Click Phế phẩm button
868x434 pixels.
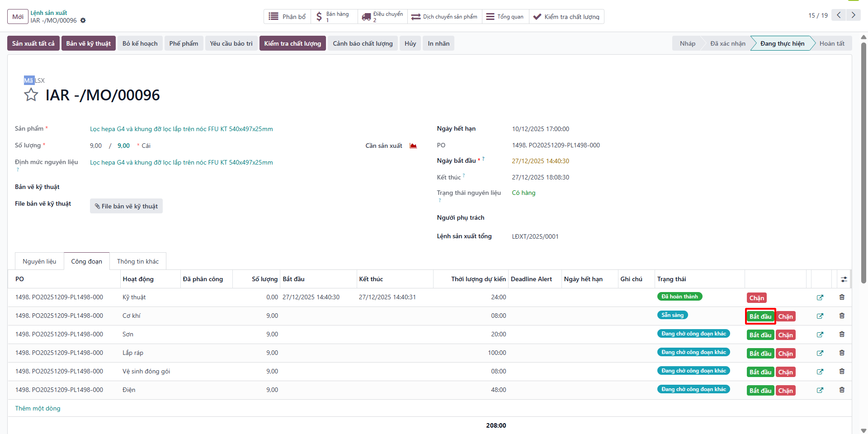(x=184, y=43)
